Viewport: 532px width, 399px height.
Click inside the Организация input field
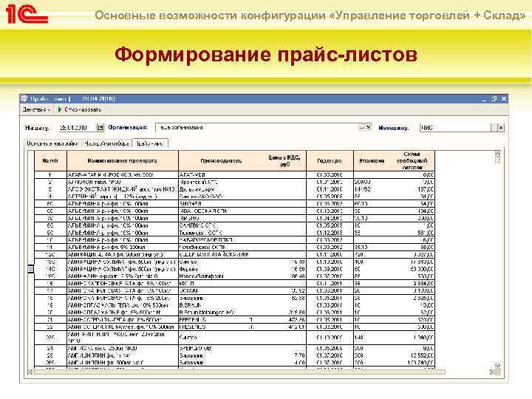click(257, 128)
